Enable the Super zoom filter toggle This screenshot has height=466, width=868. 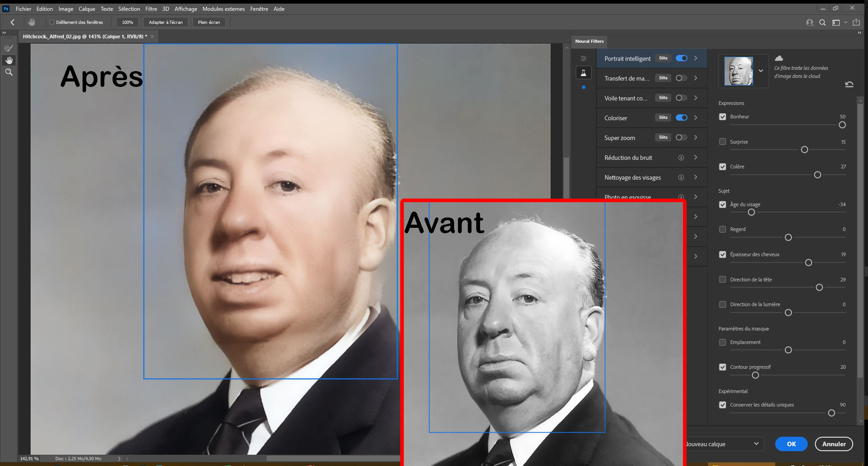coord(681,137)
